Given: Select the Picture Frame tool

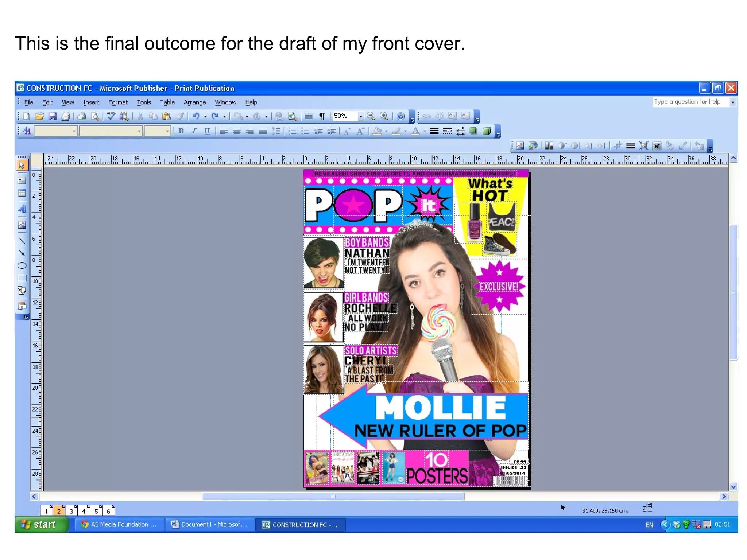Looking at the screenshot, I should 22,225.
